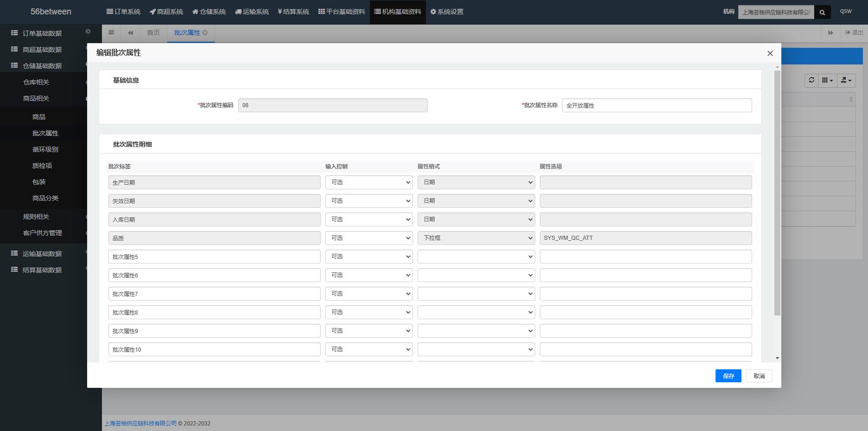Viewport: 868px width, 431px height.
Task: Open 输入控制 dropdown for 批次属性5 row
Action: [x=369, y=257]
